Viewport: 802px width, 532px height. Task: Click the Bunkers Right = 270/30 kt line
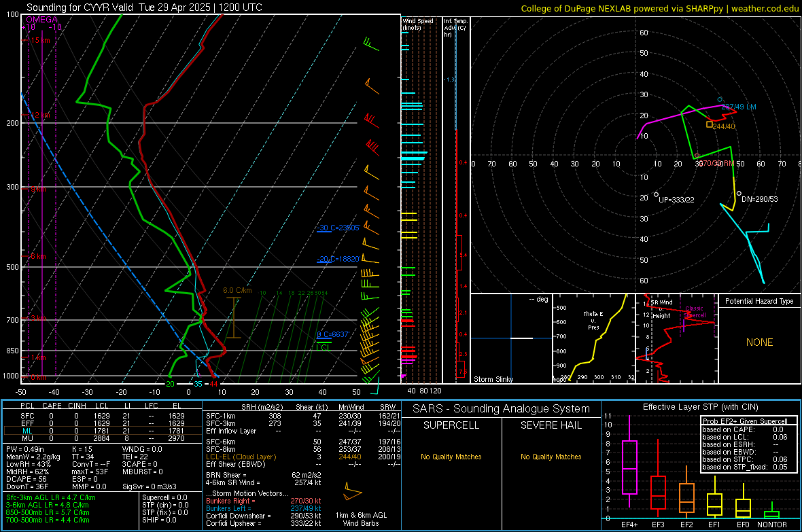click(264, 501)
